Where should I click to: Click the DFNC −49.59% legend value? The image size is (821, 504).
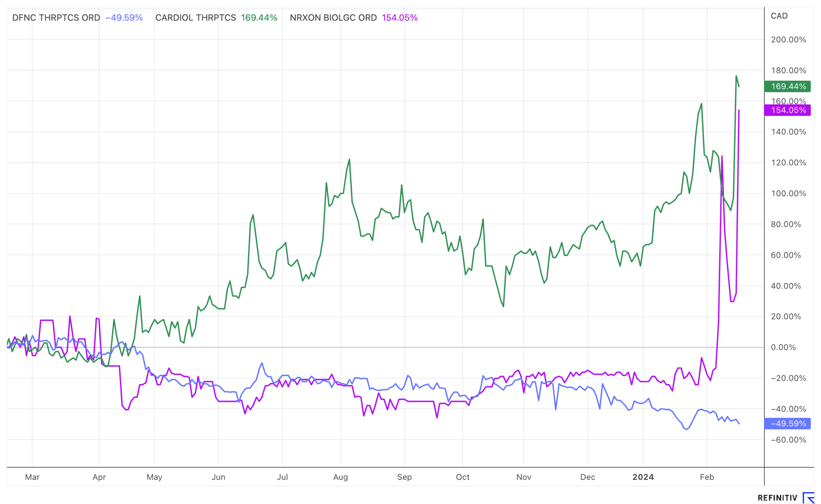[124, 18]
